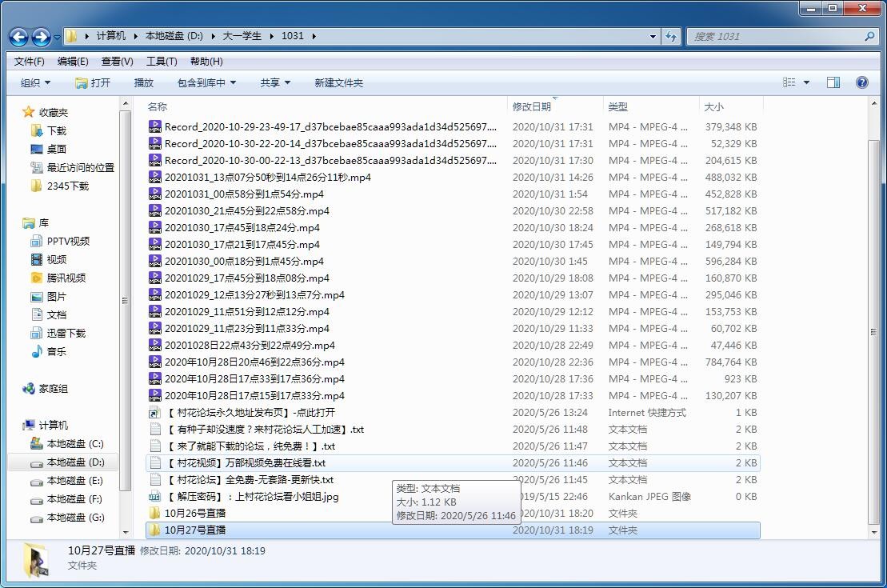The width and height of the screenshot is (887, 588).
Task: Open the 工具(T) menu
Action: point(161,62)
